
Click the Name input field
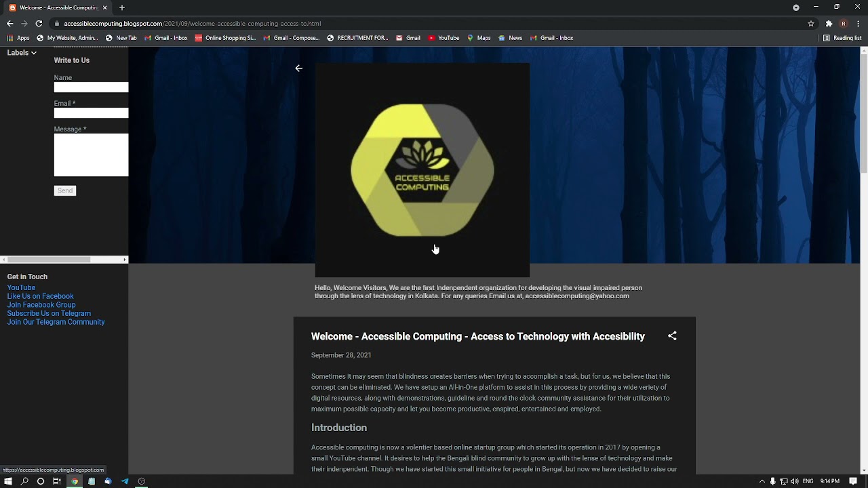[91, 87]
